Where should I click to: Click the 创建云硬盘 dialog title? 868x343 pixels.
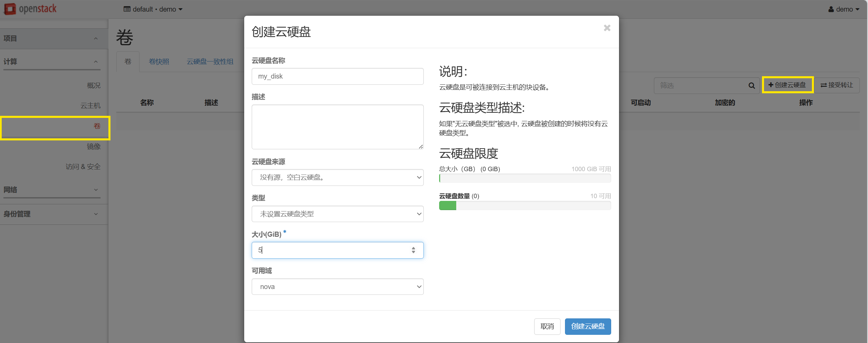(x=281, y=32)
